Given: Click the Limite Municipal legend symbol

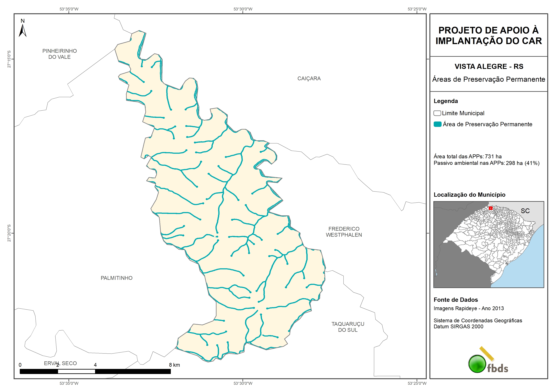Looking at the screenshot, I should click(x=437, y=113).
